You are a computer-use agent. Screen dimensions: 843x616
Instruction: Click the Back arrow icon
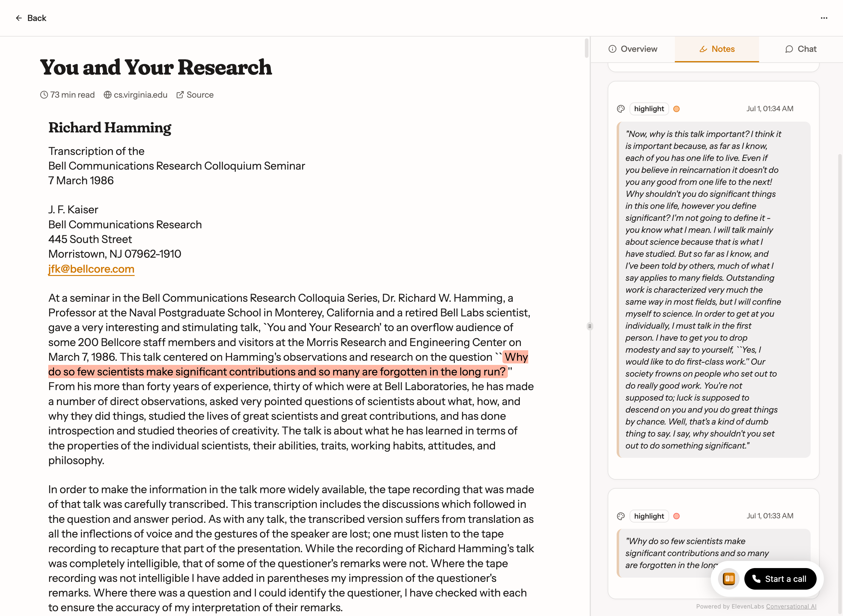click(x=19, y=18)
